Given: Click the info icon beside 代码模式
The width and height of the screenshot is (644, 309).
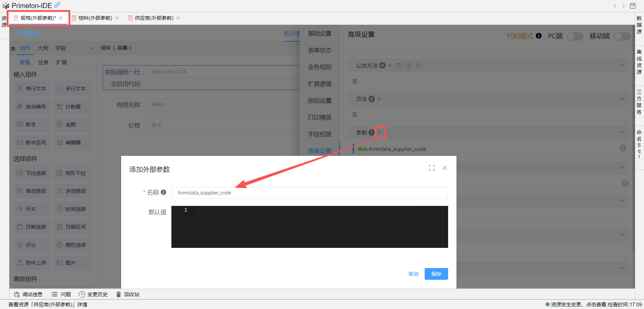Looking at the screenshot, I should (x=539, y=36).
